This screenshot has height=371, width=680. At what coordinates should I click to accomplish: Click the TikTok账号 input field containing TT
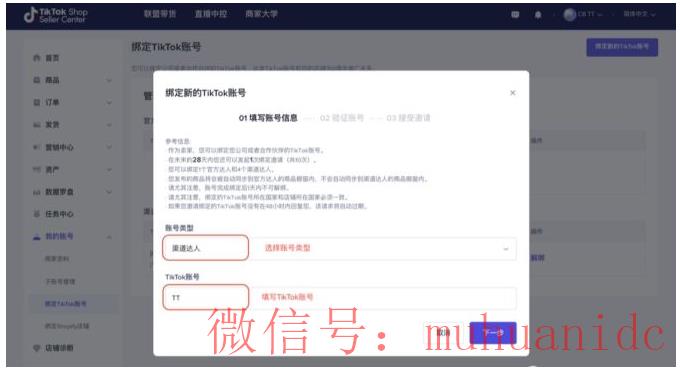tap(340, 298)
